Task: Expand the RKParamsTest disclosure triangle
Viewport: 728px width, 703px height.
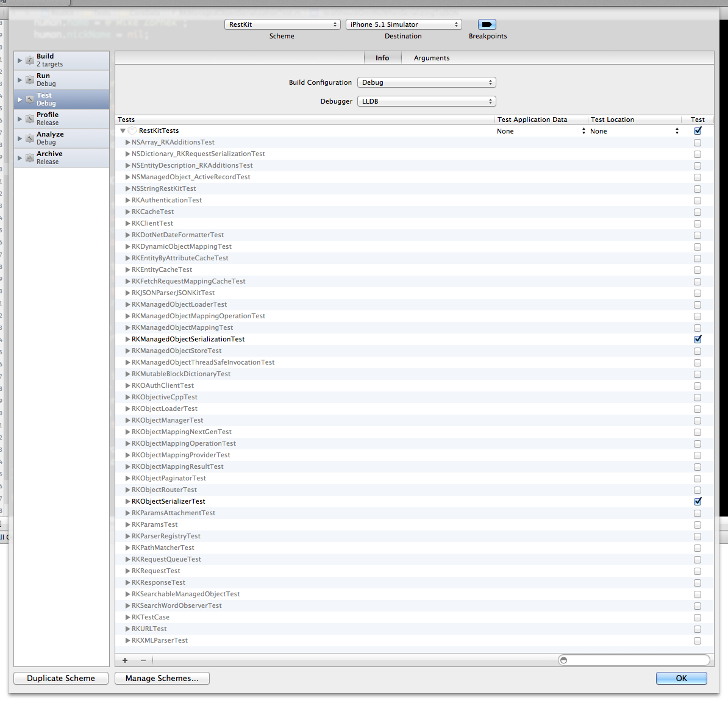Action: click(127, 525)
